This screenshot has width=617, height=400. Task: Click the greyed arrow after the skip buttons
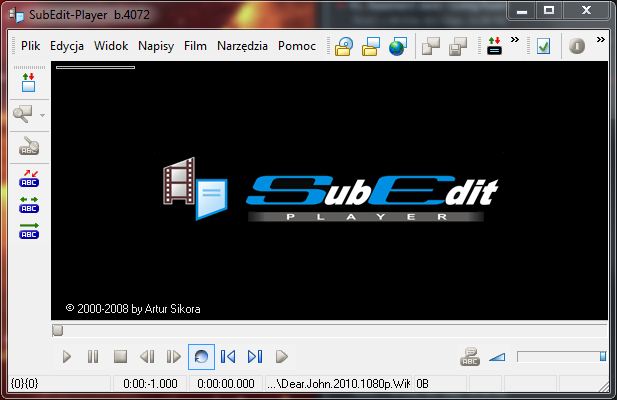(282, 357)
